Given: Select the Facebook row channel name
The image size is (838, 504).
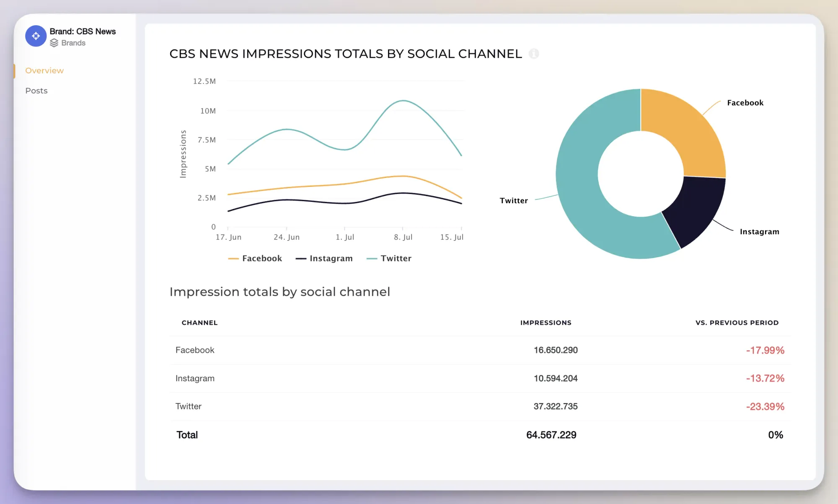Looking at the screenshot, I should pos(195,350).
